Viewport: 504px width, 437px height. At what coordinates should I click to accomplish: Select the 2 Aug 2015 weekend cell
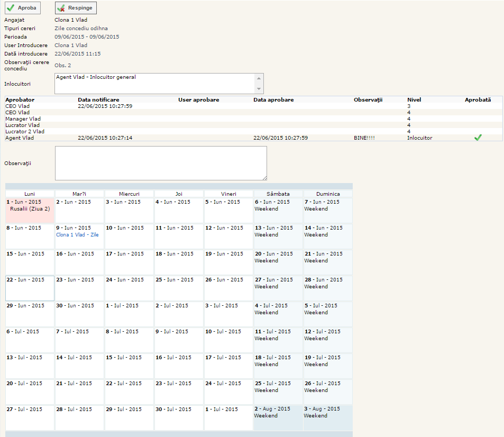(278, 417)
